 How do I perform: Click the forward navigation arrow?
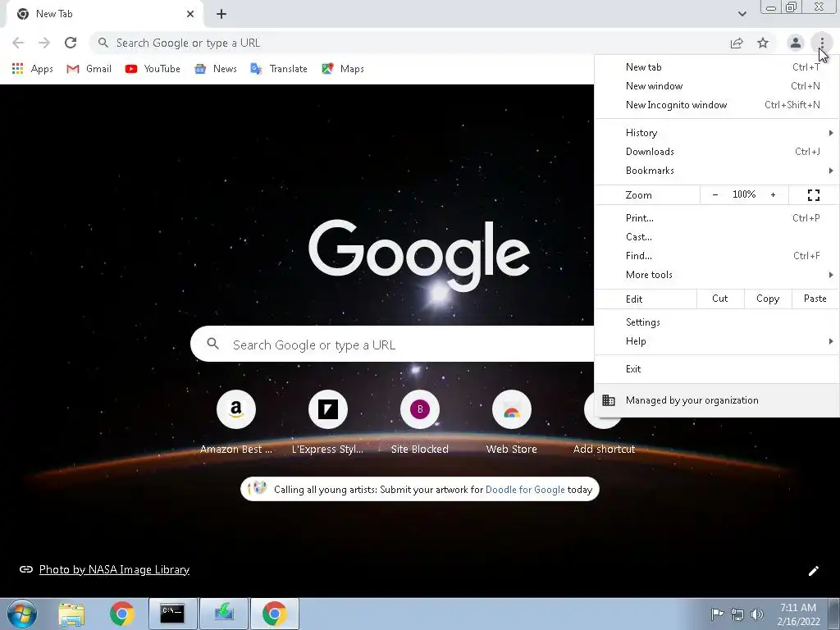44,43
